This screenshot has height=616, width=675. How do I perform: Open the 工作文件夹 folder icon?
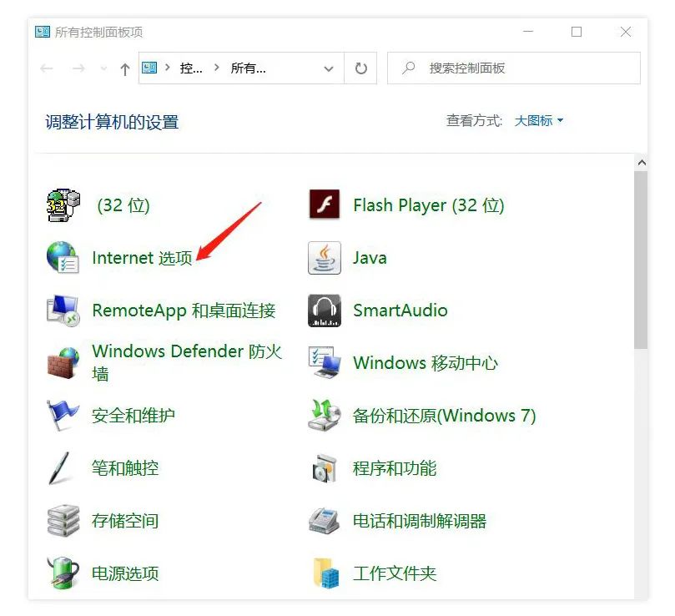point(326,573)
